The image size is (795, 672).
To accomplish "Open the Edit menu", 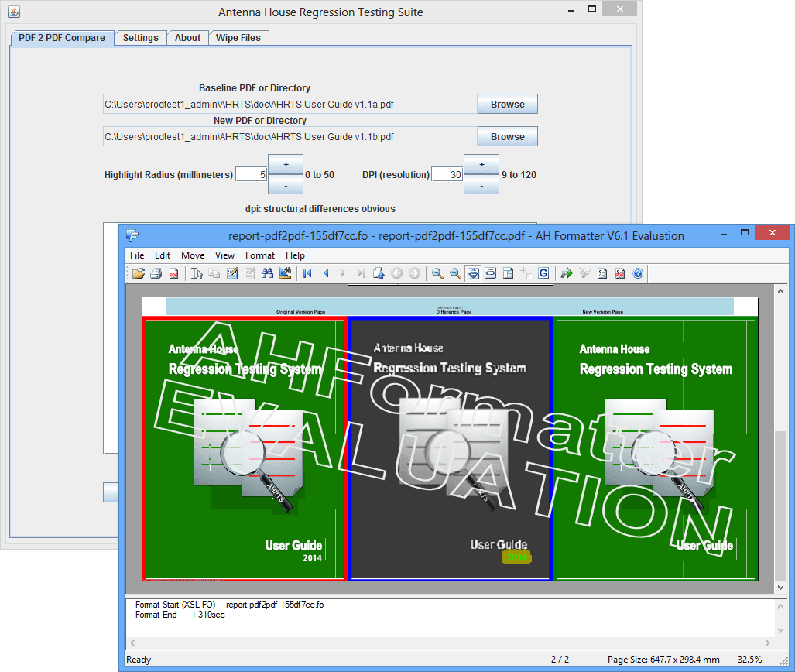I will click(x=163, y=255).
